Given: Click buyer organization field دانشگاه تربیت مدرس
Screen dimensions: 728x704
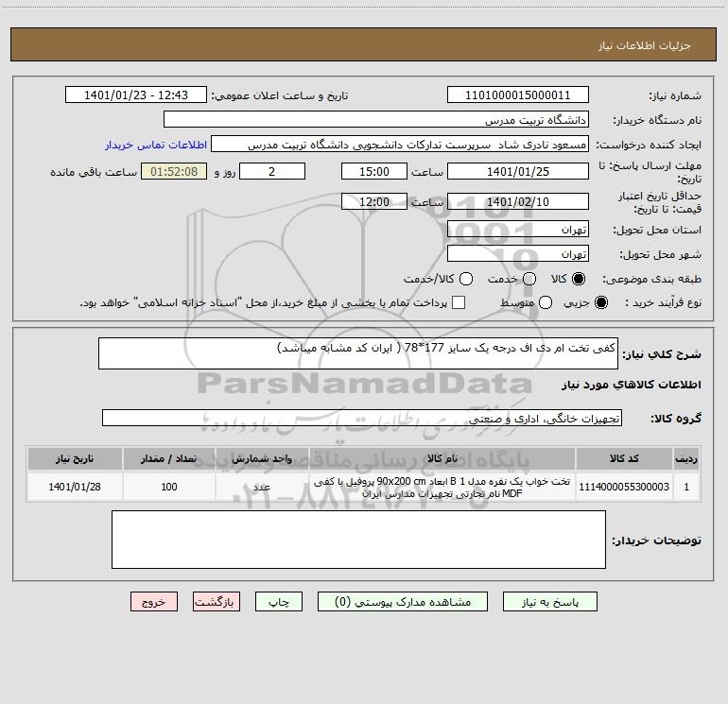Looking at the screenshot, I should 376,120.
